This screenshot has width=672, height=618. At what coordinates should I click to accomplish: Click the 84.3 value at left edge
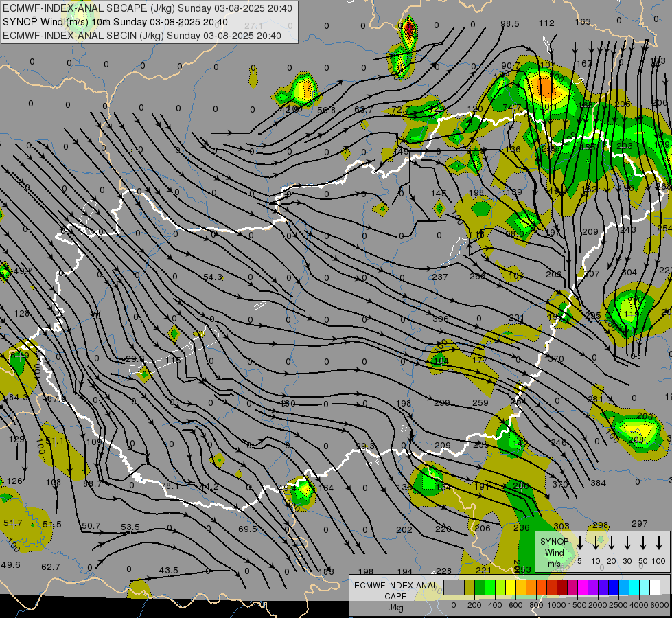tap(17, 398)
